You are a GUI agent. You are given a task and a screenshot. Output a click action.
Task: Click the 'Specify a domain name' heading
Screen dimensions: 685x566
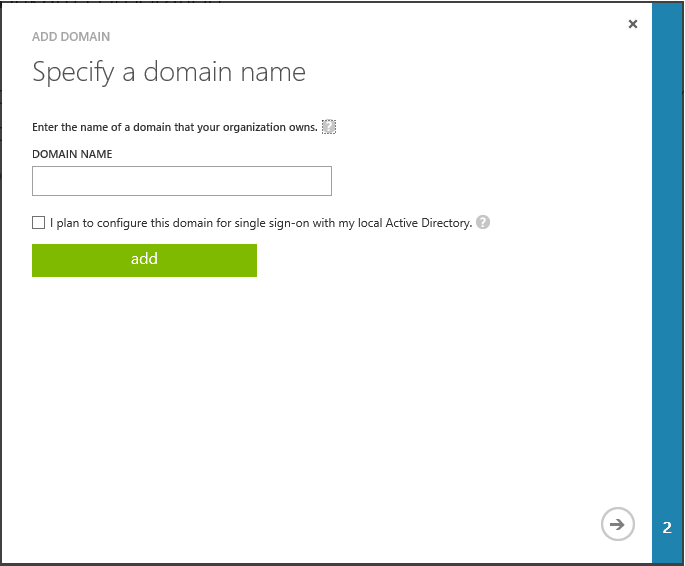coord(168,72)
